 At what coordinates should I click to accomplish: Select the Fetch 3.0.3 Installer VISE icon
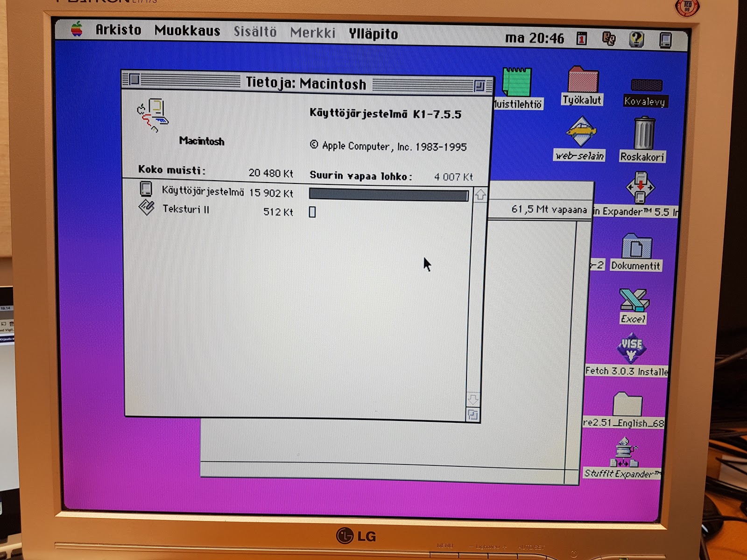point(631,348)
